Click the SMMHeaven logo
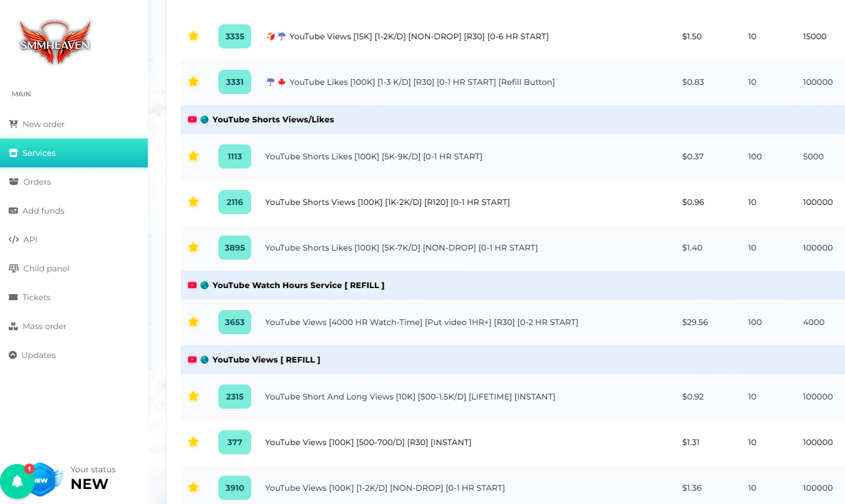Viewport: 845px width, 504px height. tap(55, 42)
